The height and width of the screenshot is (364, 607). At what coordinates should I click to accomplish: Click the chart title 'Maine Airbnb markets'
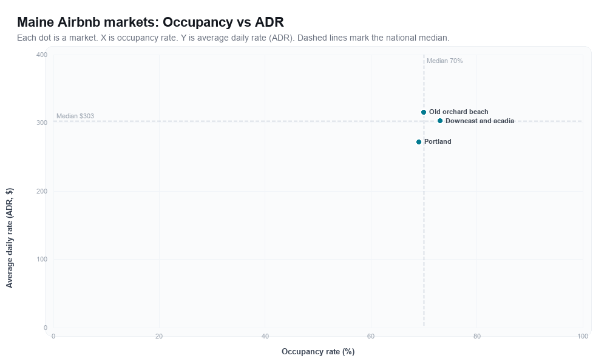(x=150, y=22)
